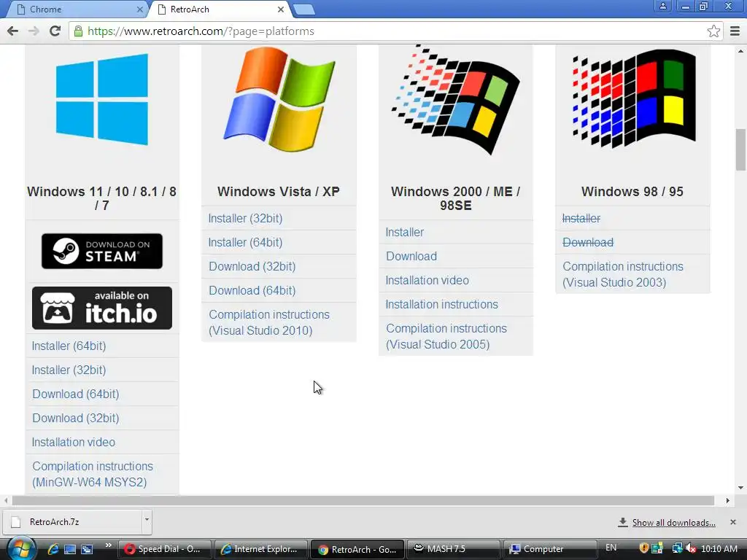
Task: Close the downloads bar
Action: point(733,522)
